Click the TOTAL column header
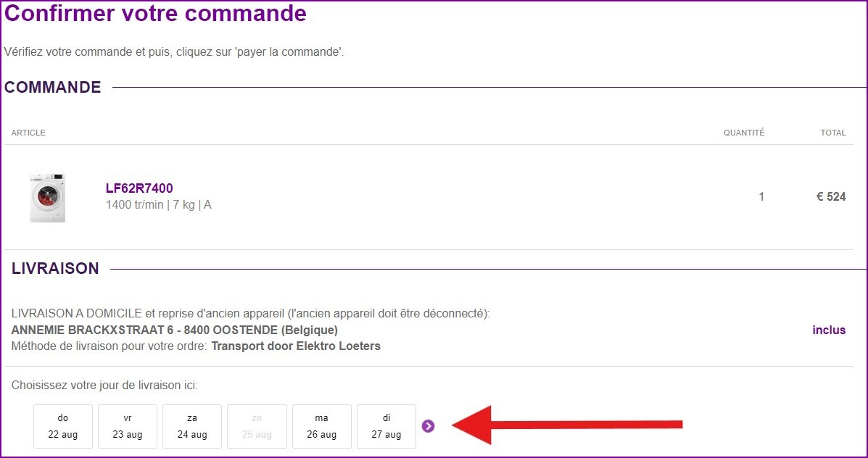The width and height of the screenshot is (868, 458). pos(832,133)
